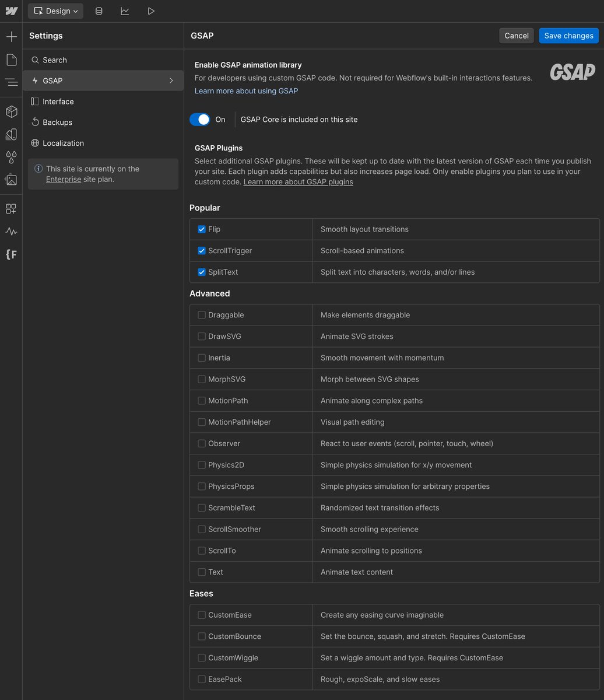Viewport: 604px width, 700px height.
Task: Enable the Observer plugin checkbox
Action: coord(202,443)
